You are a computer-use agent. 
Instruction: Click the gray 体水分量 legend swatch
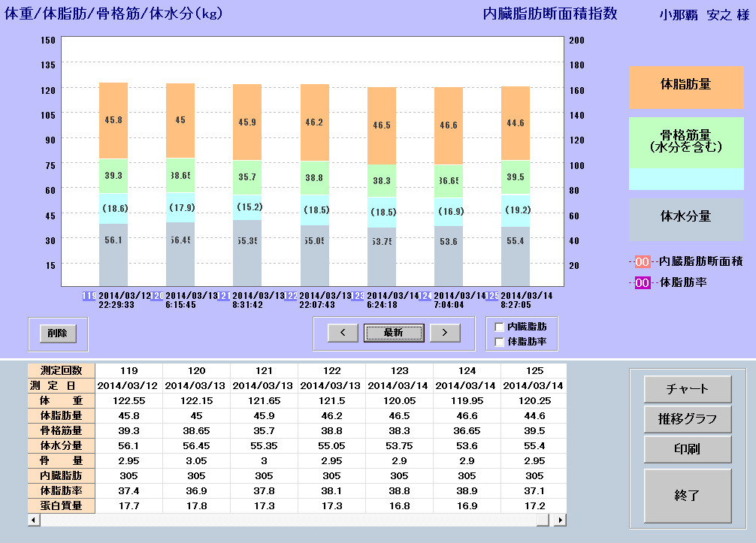[685, 216]
